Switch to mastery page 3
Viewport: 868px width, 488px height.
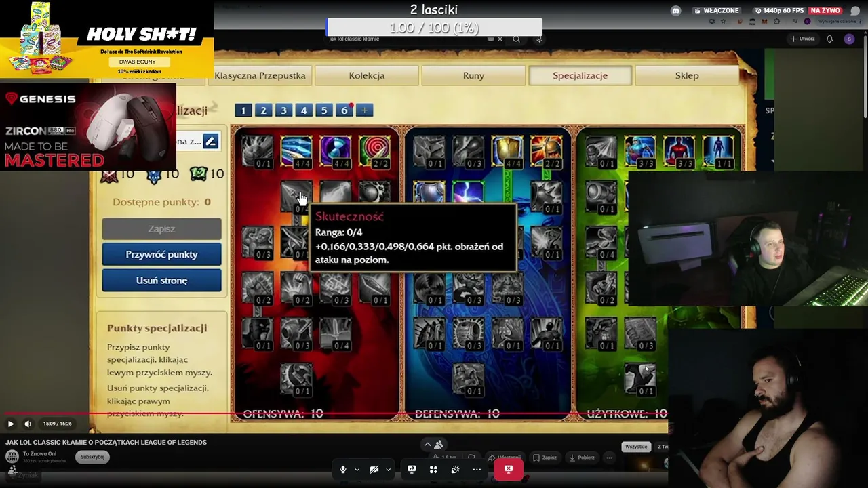click(283, 110)
